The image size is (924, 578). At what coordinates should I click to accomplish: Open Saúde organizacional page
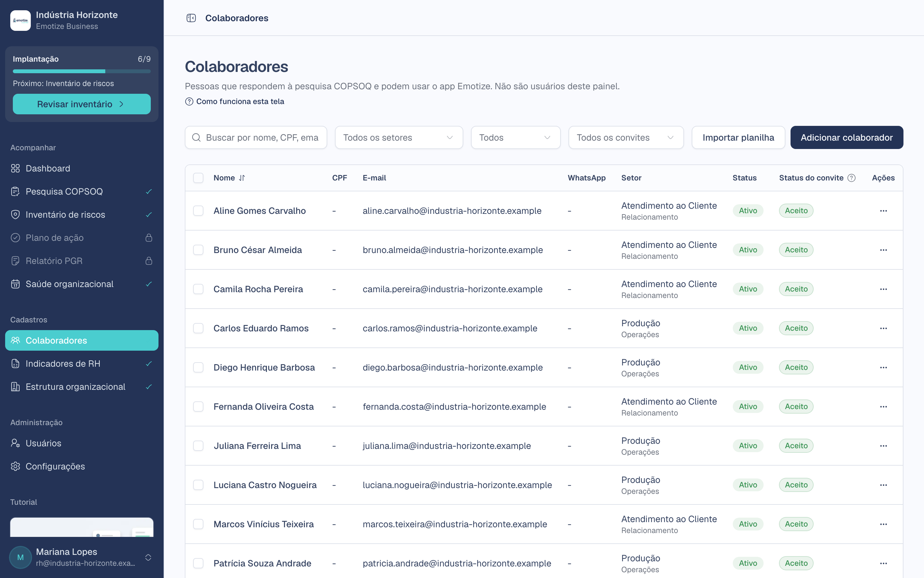(82, 284)
